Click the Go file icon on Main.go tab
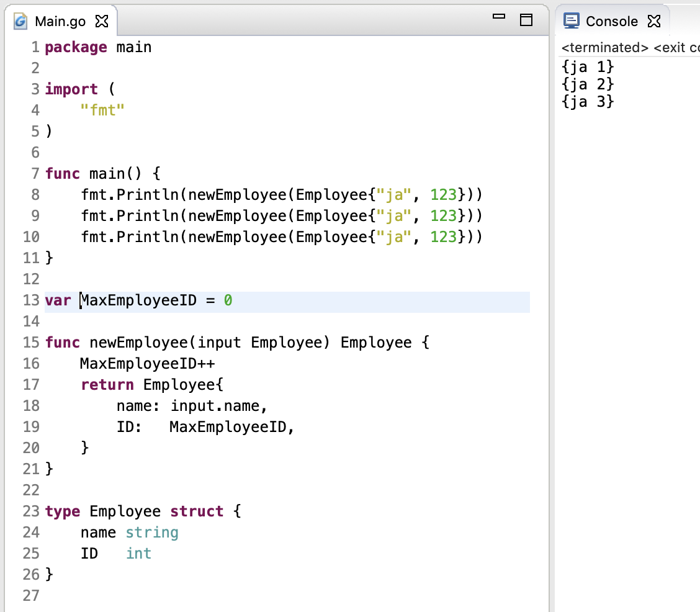This screenshot has height=612, width=700. pyautogui.click(x=21, y=22)
